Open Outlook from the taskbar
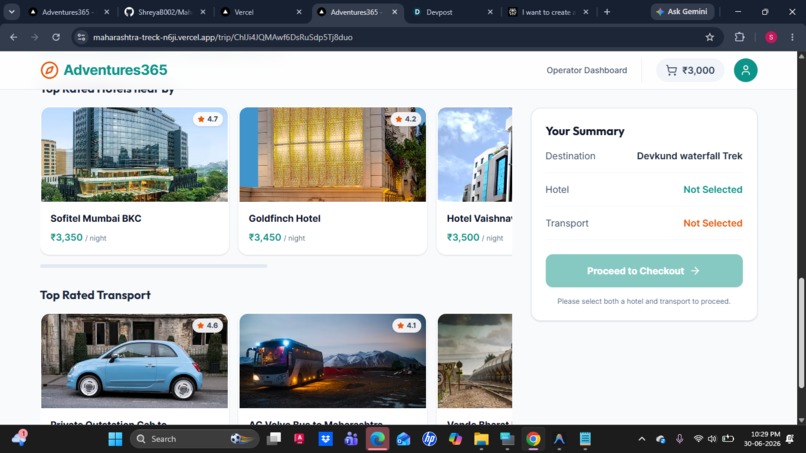Image resolution: width=806 pixels, height=453 pixels. pyautogui.click(x=404, y=439)
